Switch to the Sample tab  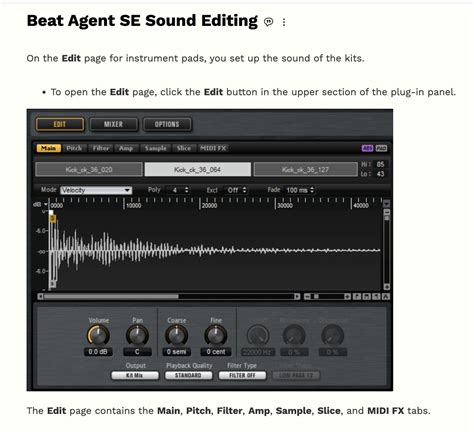coord(156,148)
